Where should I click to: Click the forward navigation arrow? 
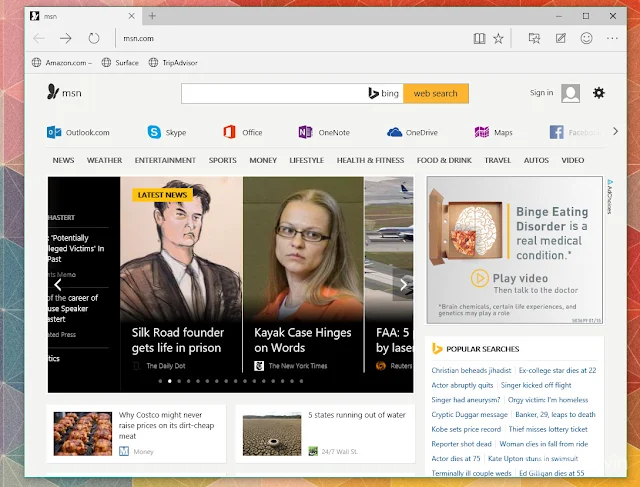pyautogui.click(x=66, y=38)
